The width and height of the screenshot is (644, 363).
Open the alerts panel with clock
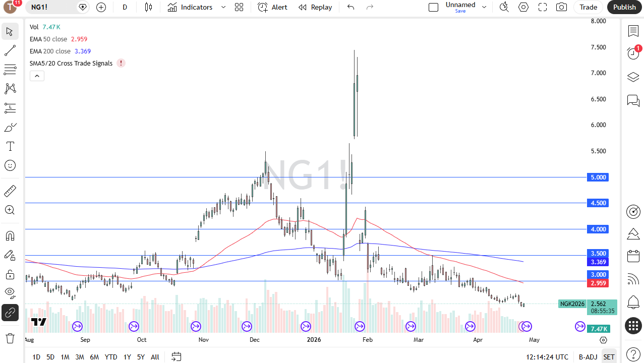pos(633,53)
